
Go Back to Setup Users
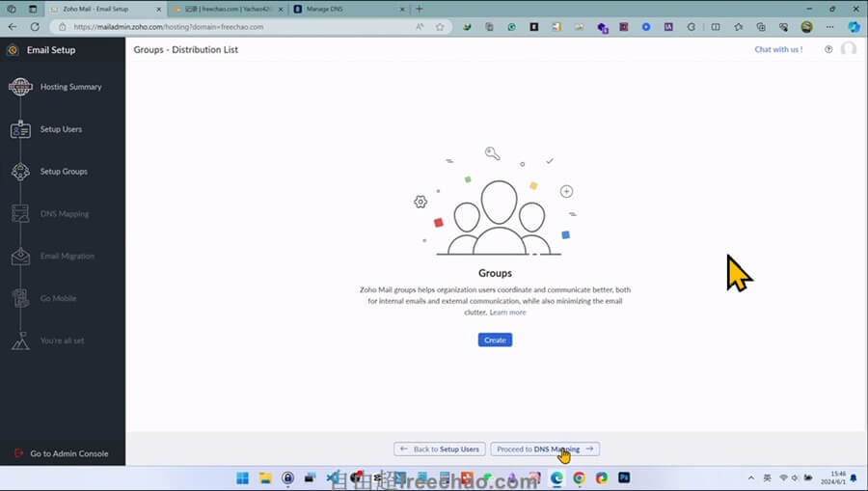(440, 449)
